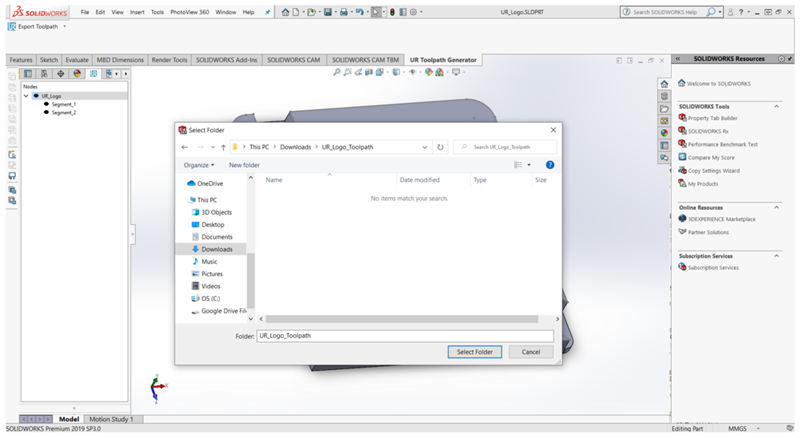This screenshot has height=438, width=800.
Task: Expand address bar path history dropdown
Action: (424, 147)
